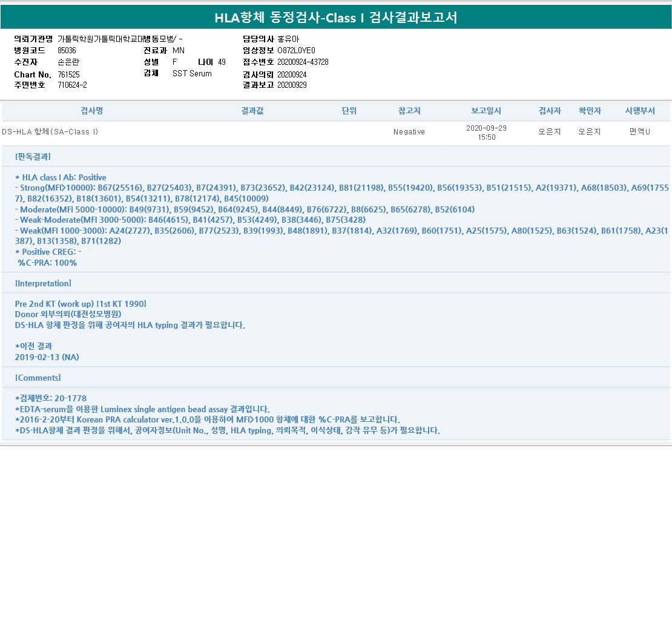Screen dimensions: 672x624
Task: Click the 검체 value 'SST Serum'
Action: click(192, 74)
